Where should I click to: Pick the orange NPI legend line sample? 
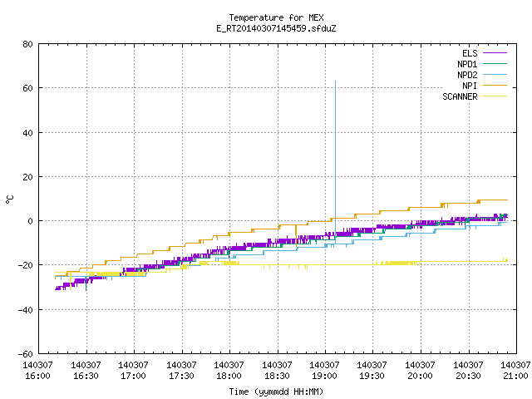pyautogui.click(x=495, y=86)
